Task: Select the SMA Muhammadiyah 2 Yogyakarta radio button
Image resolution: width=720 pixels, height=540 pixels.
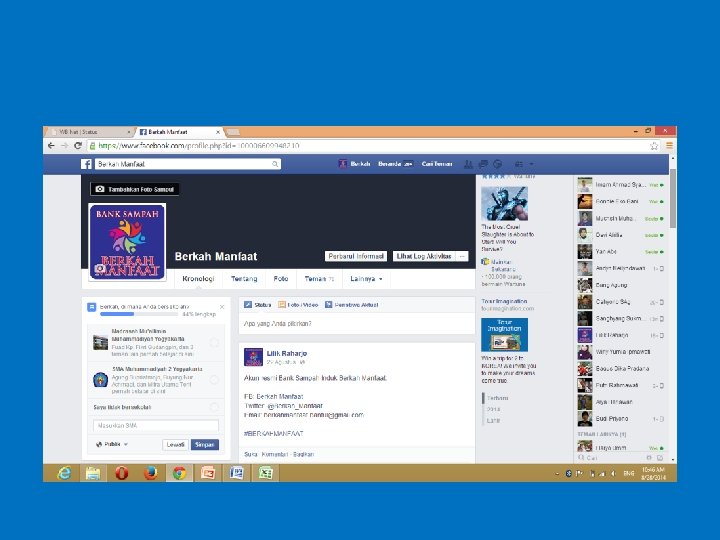Action: pos(214,380)
